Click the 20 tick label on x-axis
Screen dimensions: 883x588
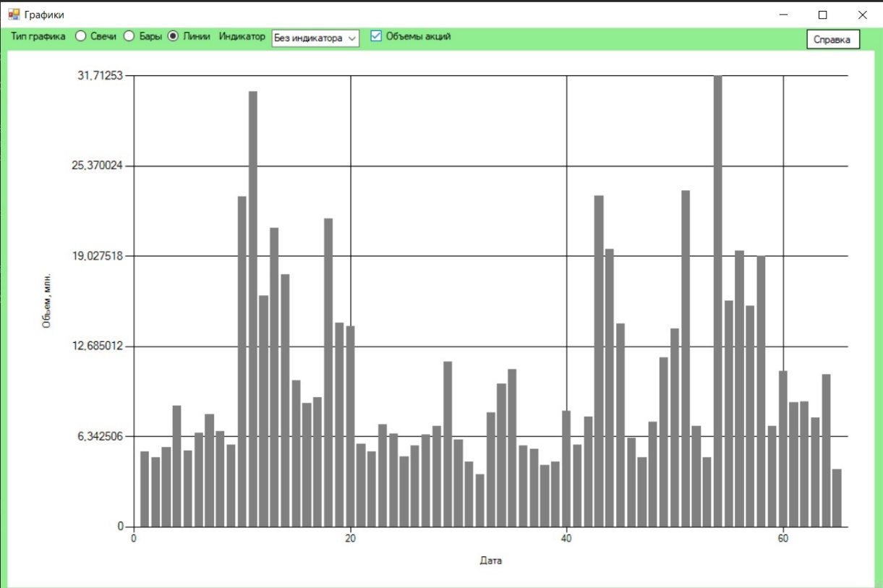pyautogui.click(x=350, y=538)
